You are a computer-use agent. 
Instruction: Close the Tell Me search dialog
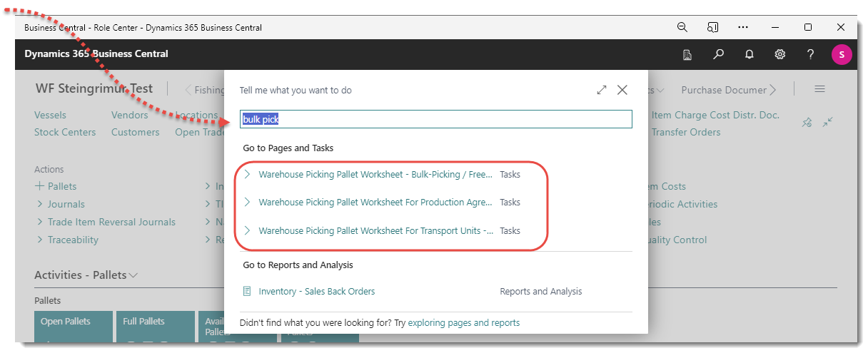(622, 90)
